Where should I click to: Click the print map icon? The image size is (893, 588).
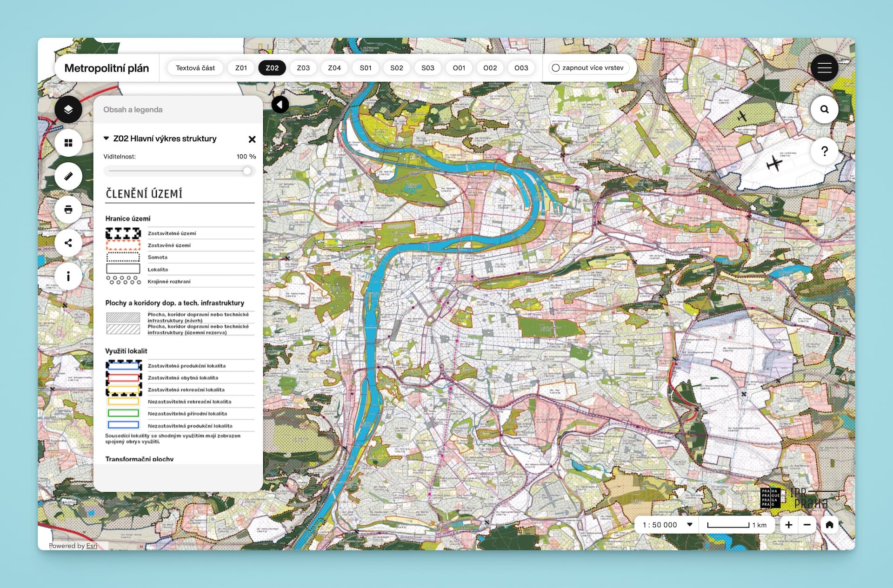pyautogui.click(x=68, y=210)
